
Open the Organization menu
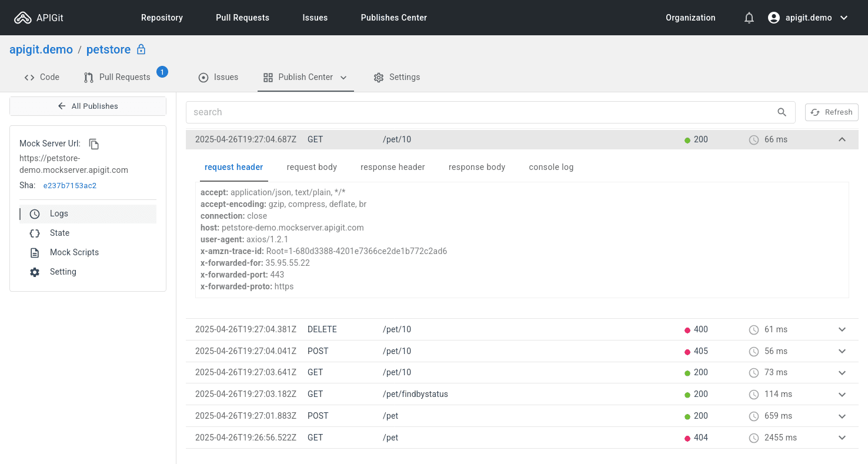point(690,18)
